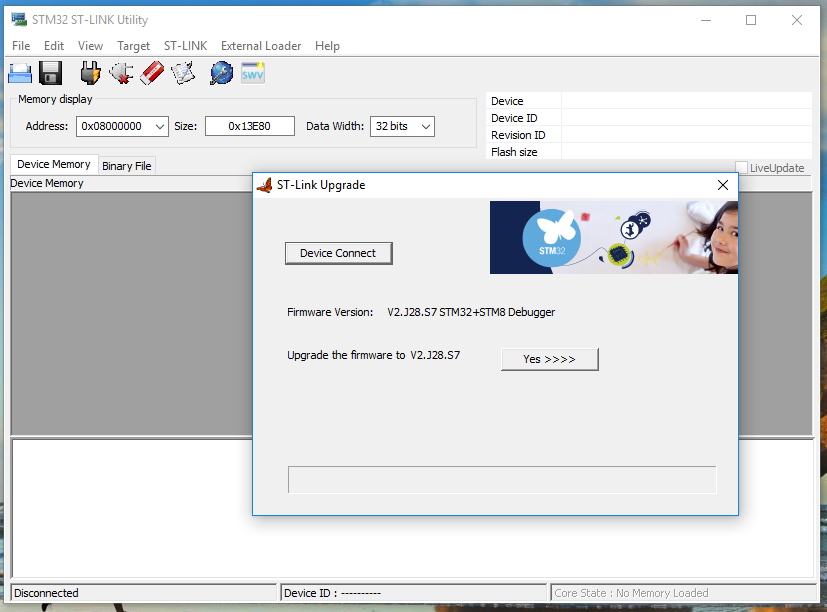
Task: Click the Connect to target plug icon
Action: coord(91,73)
